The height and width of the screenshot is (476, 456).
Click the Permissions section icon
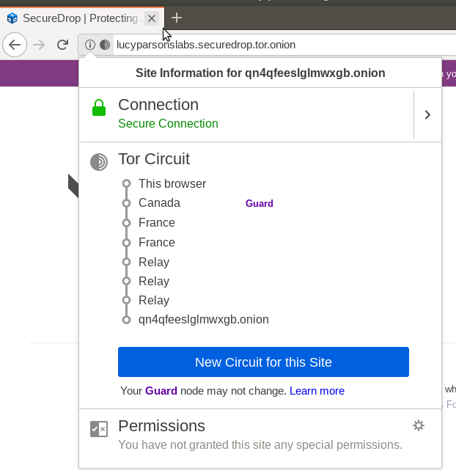99,430
